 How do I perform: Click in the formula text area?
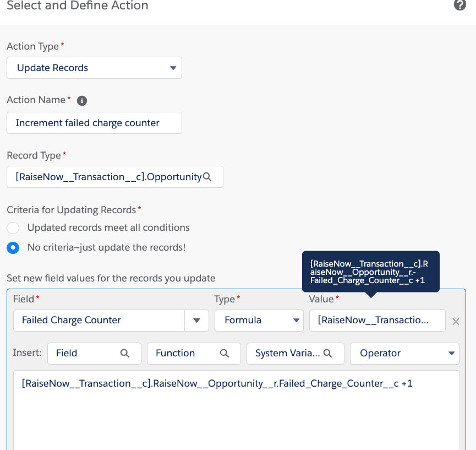coord(237,410)
